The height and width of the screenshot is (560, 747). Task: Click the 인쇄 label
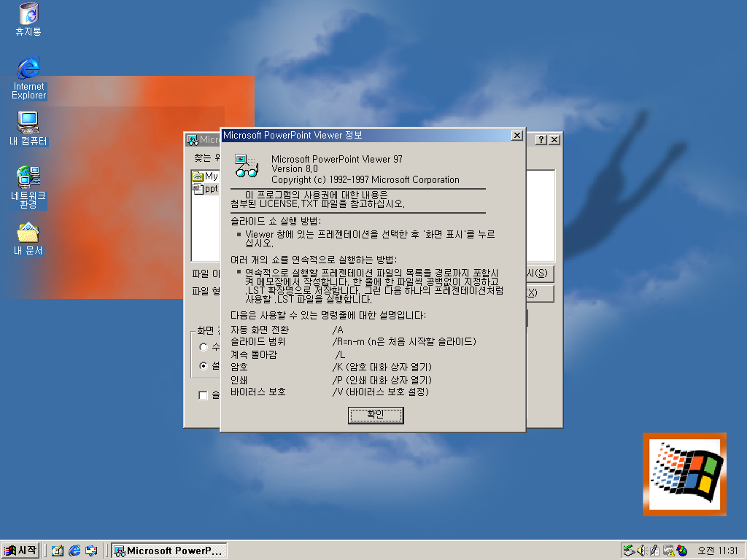click(x=239, y=380)
